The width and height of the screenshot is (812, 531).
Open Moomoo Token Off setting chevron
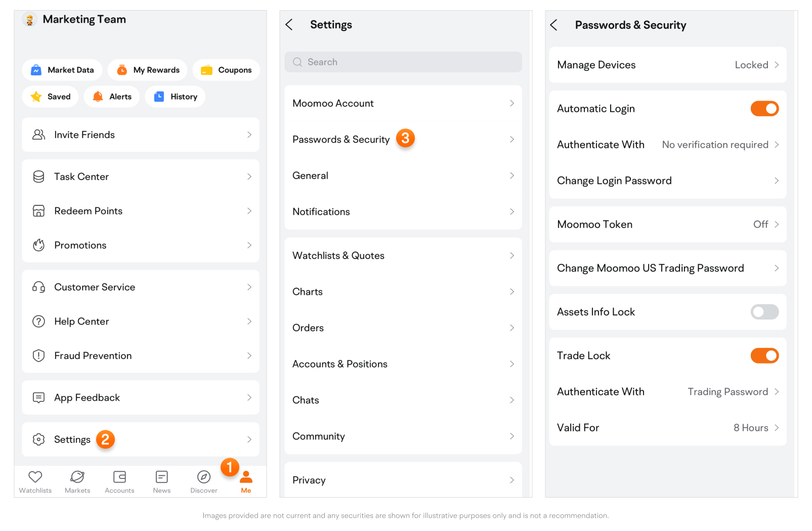pyautogui.click(x=777, y=225)
